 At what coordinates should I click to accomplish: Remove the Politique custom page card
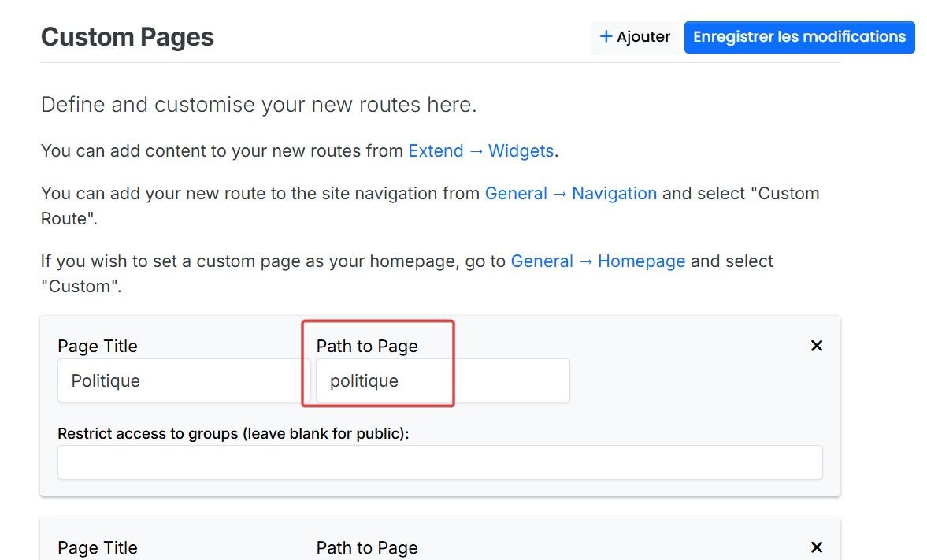click(x=817, y=346)
